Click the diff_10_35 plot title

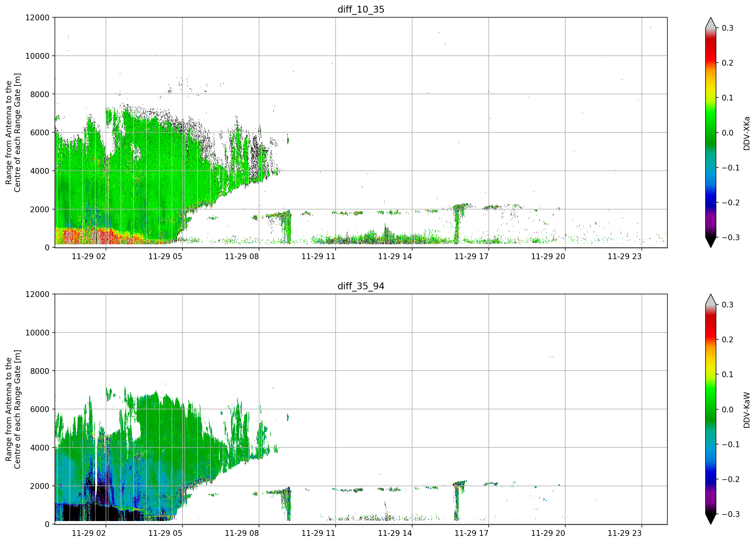pyautogui.click(x=361, y=9)
